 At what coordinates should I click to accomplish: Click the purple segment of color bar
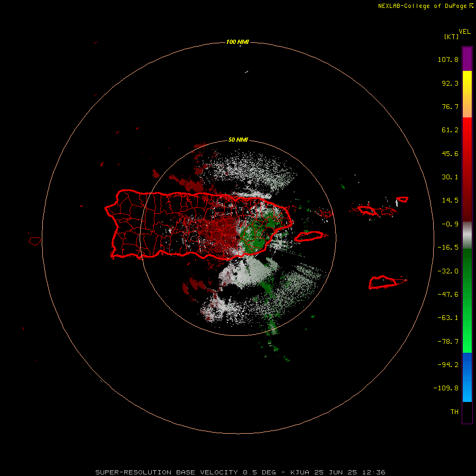click(467, 59)
